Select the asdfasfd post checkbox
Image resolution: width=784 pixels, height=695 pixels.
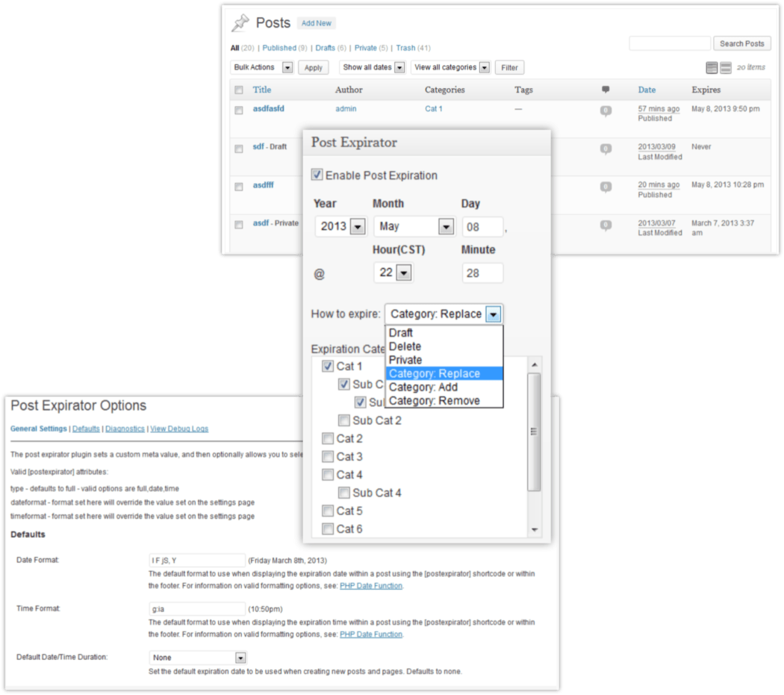[x=239, y=110]
